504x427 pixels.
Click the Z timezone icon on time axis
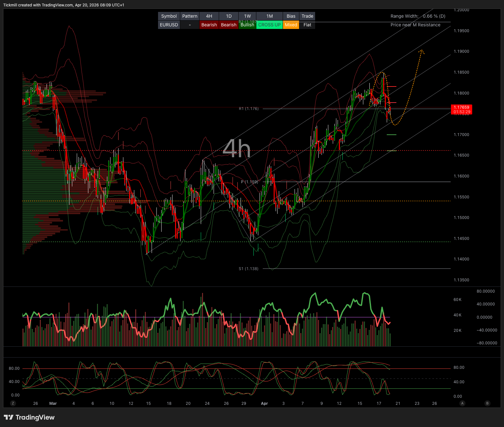click(x=13, y=403)
